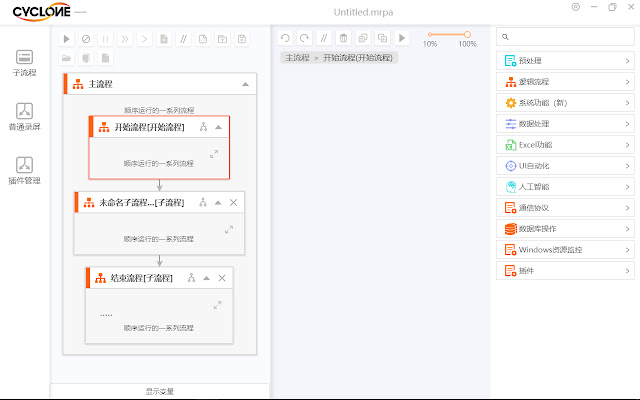
Task: Click the branch icon on 未命名子流程 node
Action: click(203, 202)
